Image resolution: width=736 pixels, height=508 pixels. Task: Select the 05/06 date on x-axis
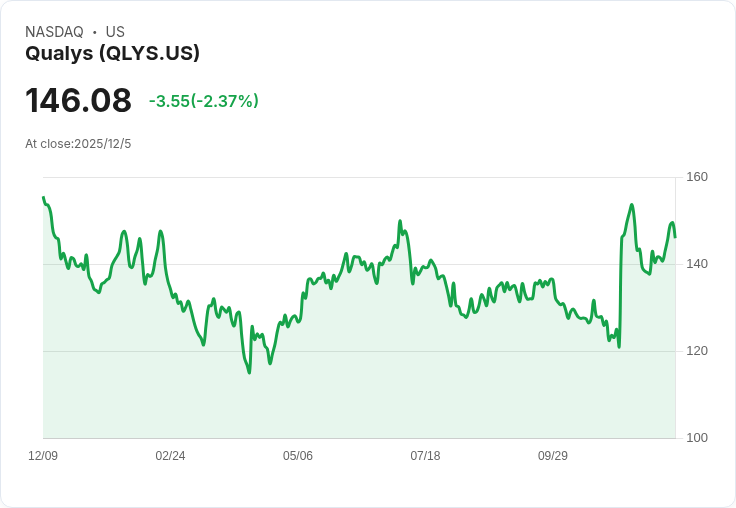pyautogui.click(x=298, y=456)
